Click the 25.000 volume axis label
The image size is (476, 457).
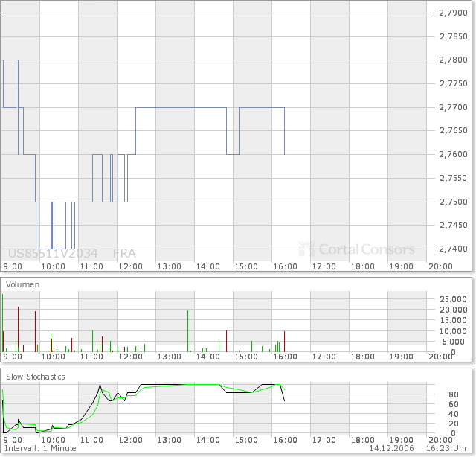[x=453, y=299]
